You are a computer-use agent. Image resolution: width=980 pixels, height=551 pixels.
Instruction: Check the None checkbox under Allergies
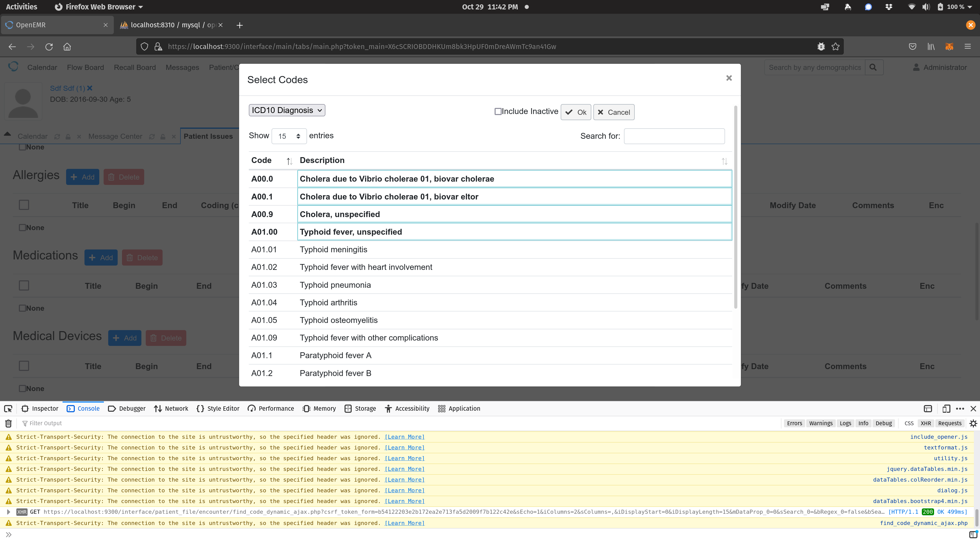coord(23,227)
